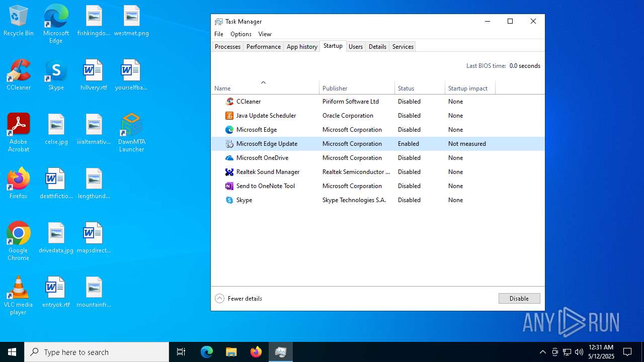
Task: Collapse Task Manager with Fewer details
Action: [238, 299]
